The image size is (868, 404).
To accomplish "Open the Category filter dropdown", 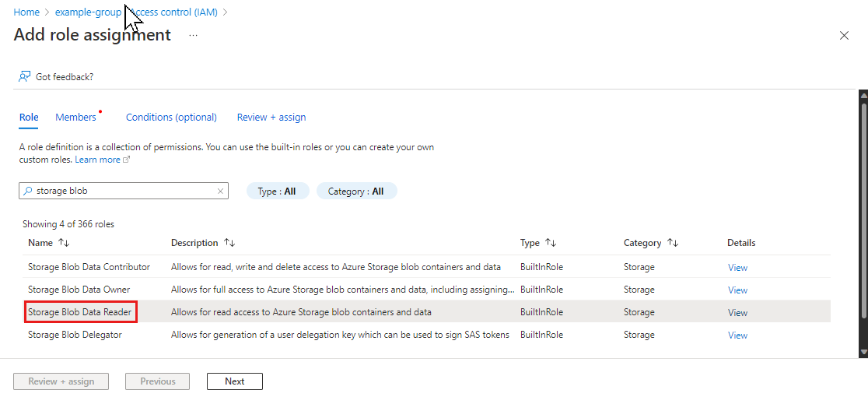I will coord(355,191).
